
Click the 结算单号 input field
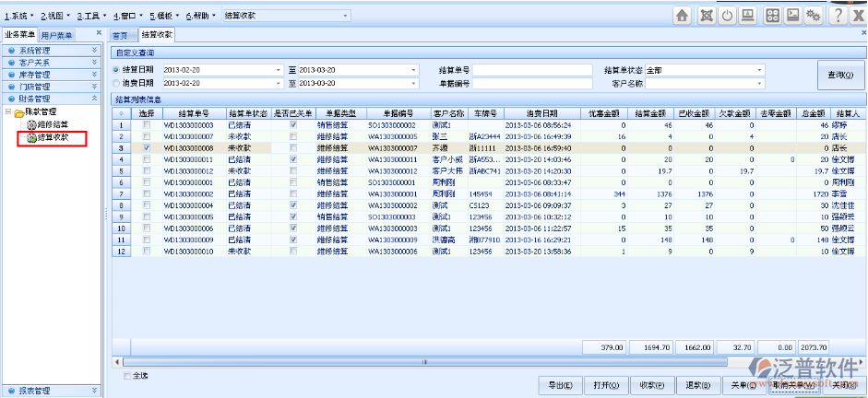pos(532,69)
